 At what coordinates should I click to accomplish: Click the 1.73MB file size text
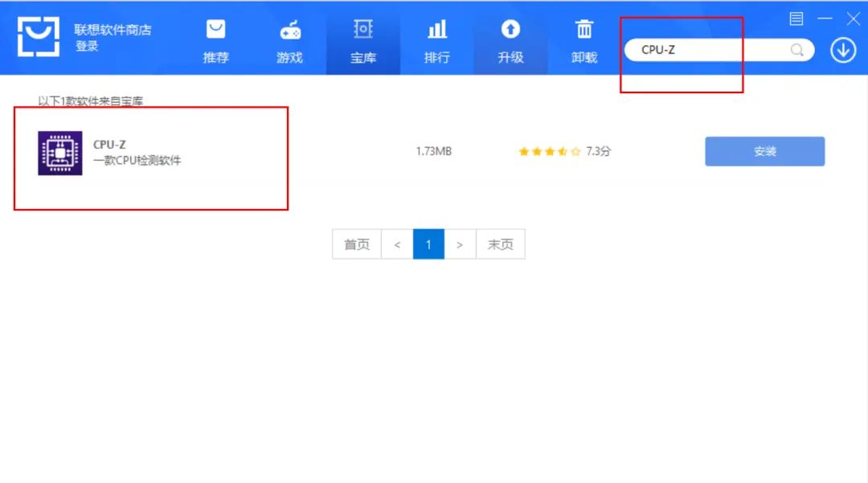click(433, 151)
